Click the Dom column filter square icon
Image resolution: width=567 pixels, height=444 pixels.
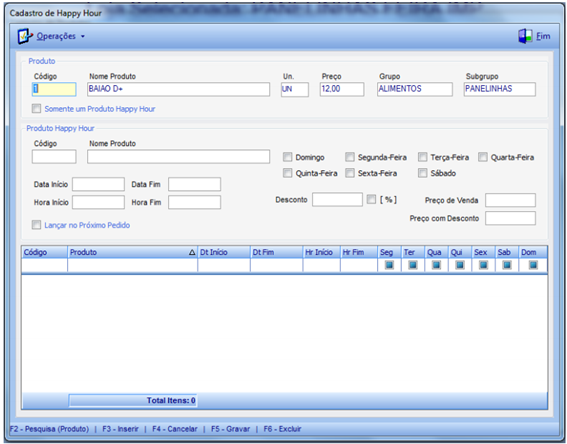point(533,265)
